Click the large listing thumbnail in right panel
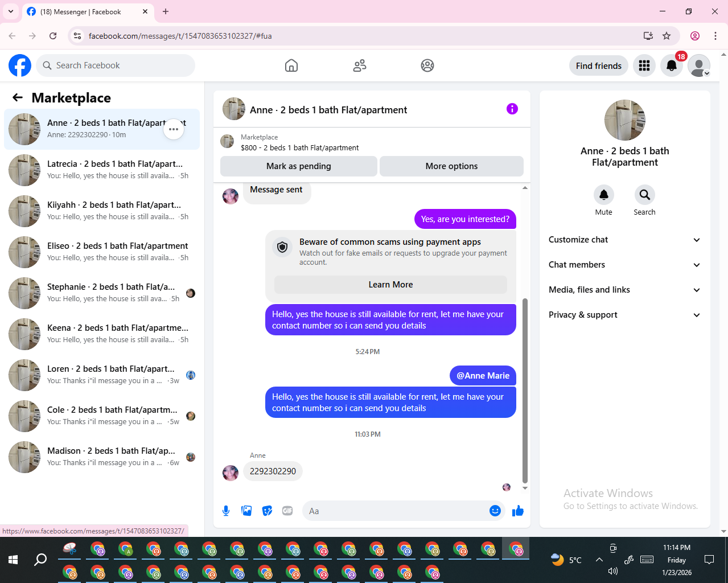 pyautogui.click(x=625, y=120)
